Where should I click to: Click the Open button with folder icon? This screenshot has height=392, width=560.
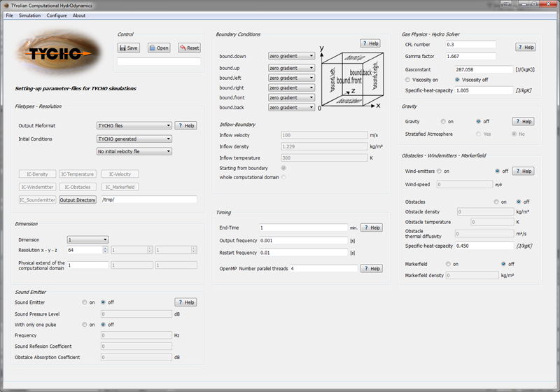pyautogui.click(x=159, y=48)
